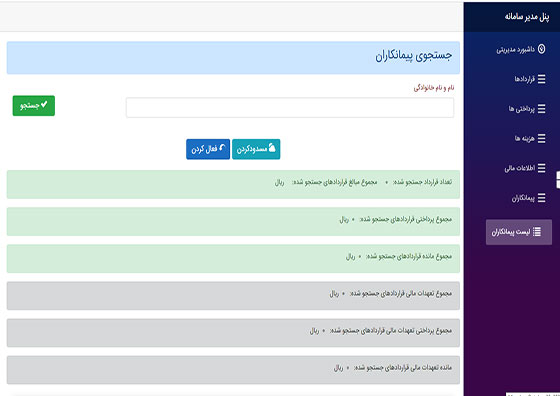Click the list icon beside اطلاعات مالی

[x=541, y=168]
